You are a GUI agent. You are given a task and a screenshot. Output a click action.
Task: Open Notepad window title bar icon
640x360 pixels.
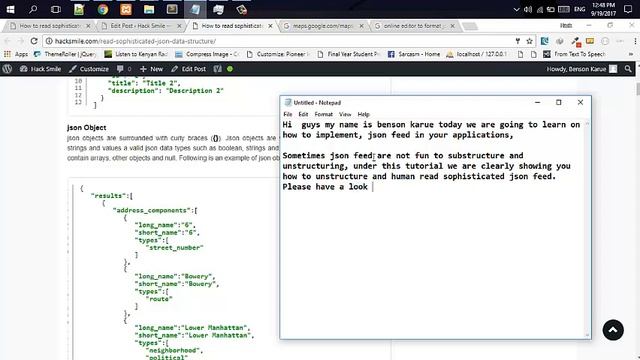pyautogui.click(x=288, y=102)
